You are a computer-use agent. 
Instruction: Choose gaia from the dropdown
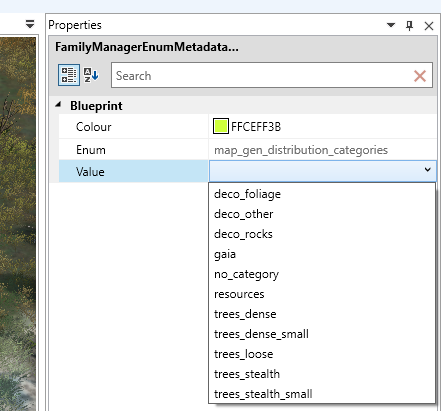point(322,254)
